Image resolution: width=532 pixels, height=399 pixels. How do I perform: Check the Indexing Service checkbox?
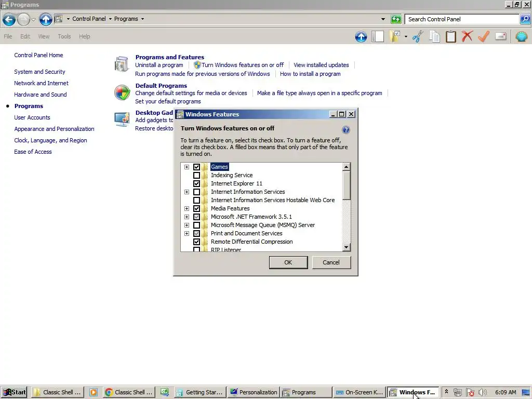pyautogui.click(x=196, y=175)
